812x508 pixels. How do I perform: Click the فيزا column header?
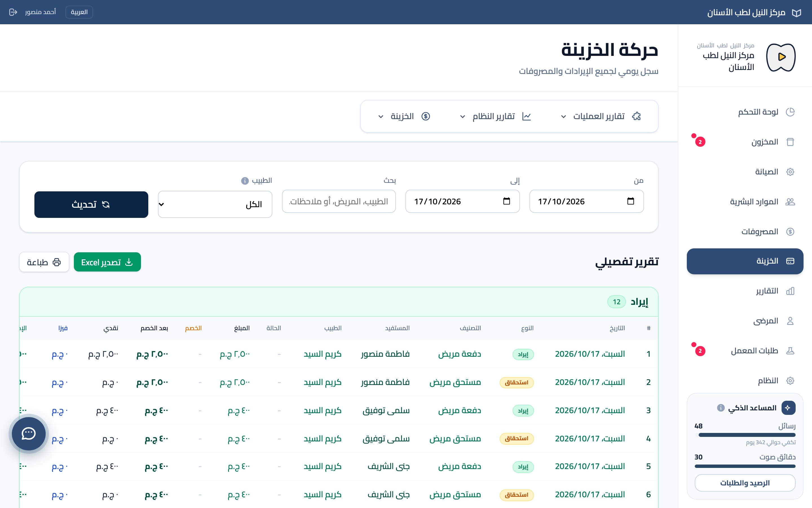pyautogui.click(x=63, y=328)
